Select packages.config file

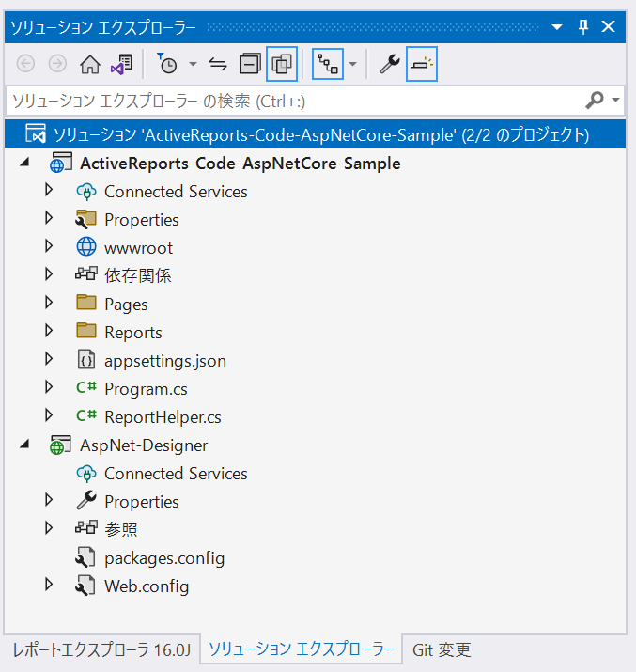164,558
